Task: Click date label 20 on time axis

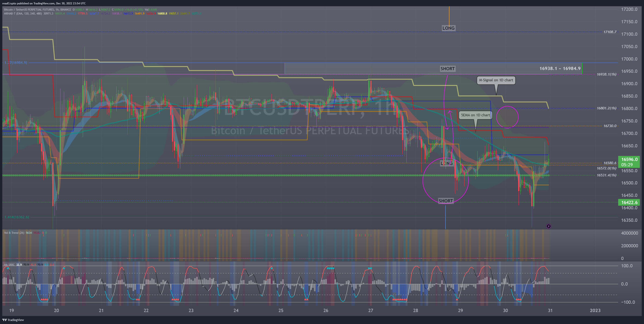Action: [x=56, y=310]
